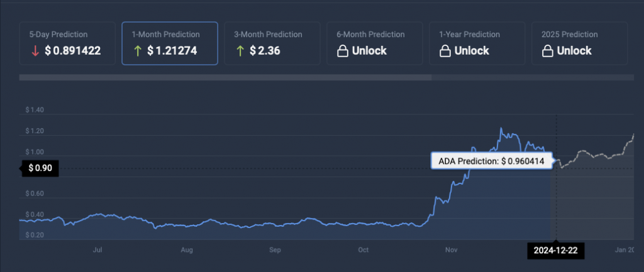Click the 2025 Prediction lock icon
The height and width of the screenshot is (272, 644).
click(x=548, y=51)
